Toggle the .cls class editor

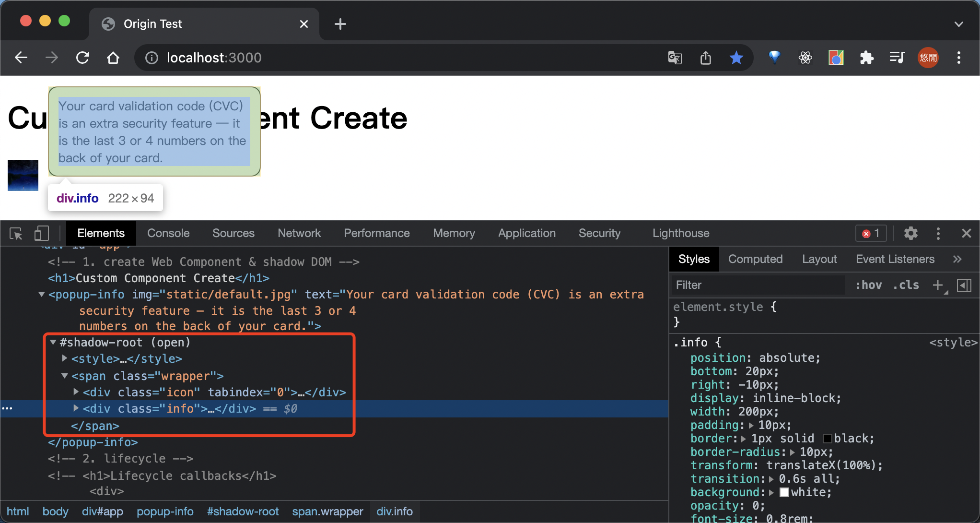point(906,285)
